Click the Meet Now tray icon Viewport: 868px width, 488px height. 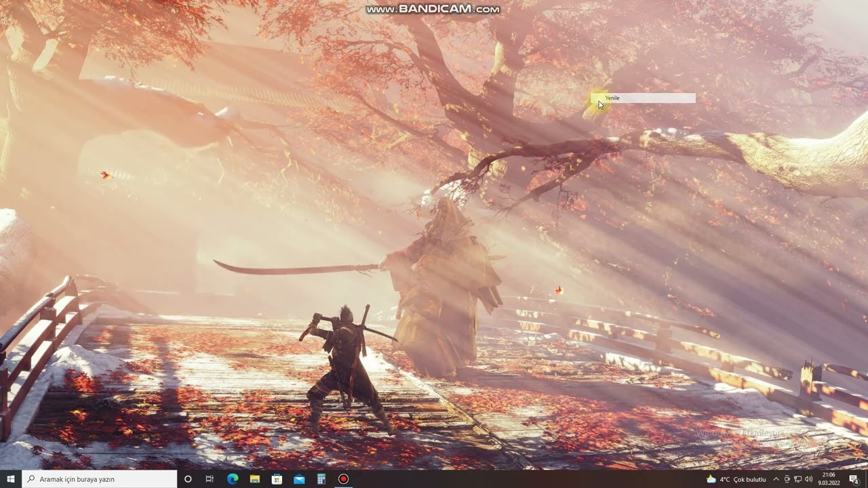coord(787,479)
